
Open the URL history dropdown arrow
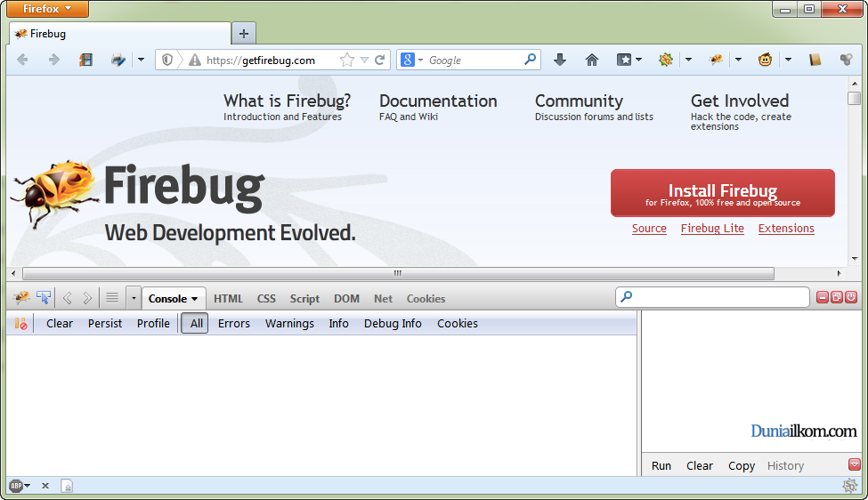(x=364, y=60)
